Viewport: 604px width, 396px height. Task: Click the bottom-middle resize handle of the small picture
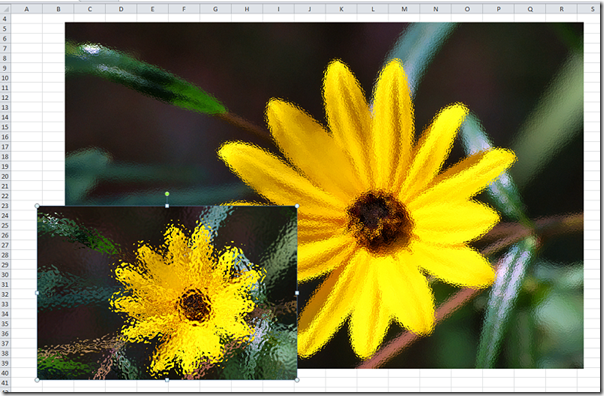point(167,380)
